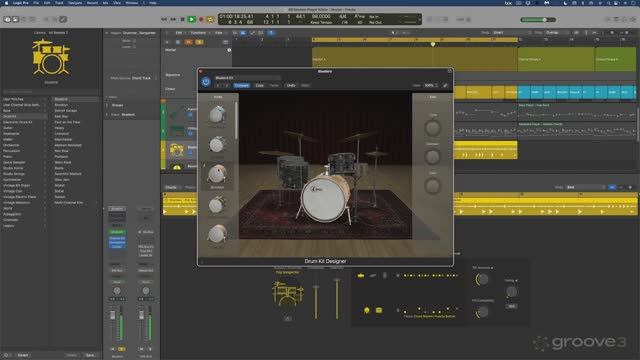Viewport: 640px width, 360px height.
Task: Toggle the yellow kick icon in Drummer pattern
Action: (367, 311)
